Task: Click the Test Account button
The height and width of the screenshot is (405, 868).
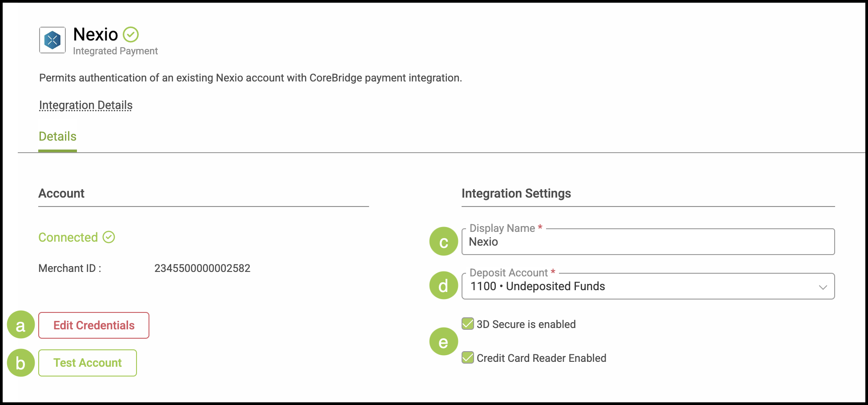Action: [x=88, y=363]
